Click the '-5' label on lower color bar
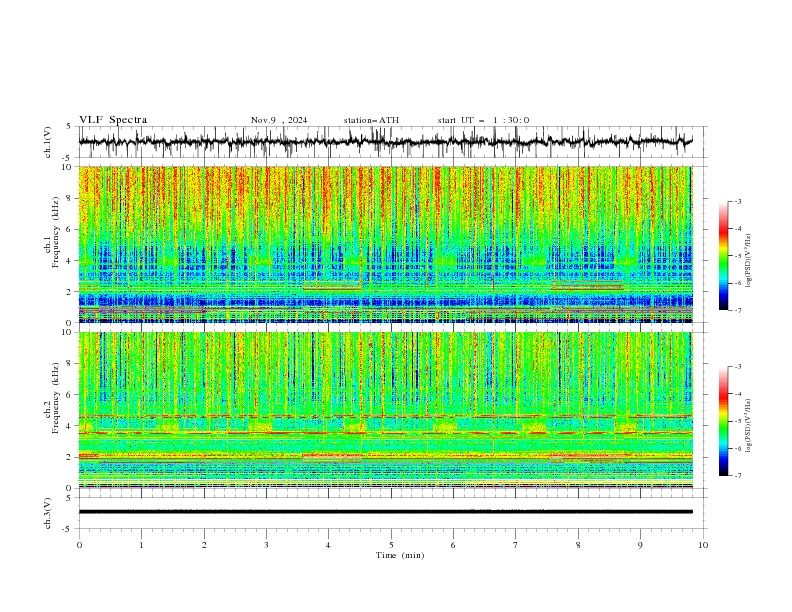792x612 pixels. [737, 421]
